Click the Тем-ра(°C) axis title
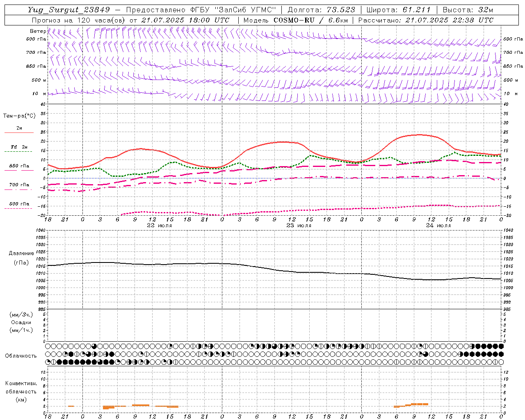The height and width of the screenshot is (420, 525). pyautogui.click(x=19, y=116)
